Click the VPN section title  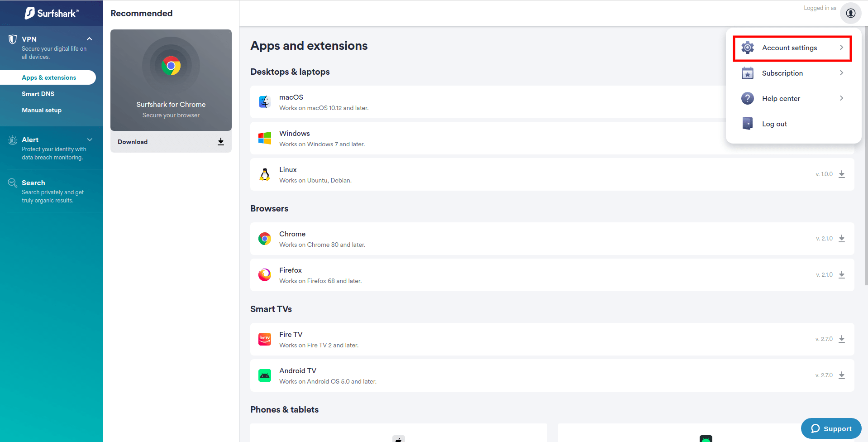[29, 39]
